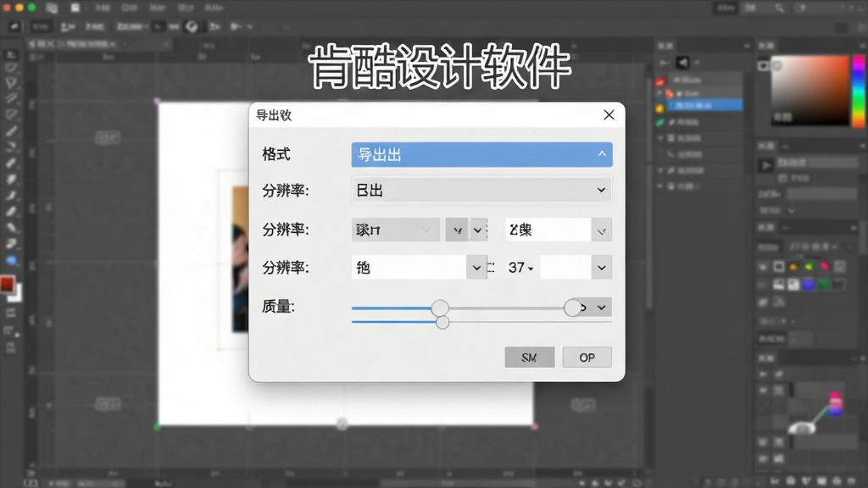The width and height of the screenshot is (868, 488).
Task: Close the export dialog with the X
Action: coord(609,114)
